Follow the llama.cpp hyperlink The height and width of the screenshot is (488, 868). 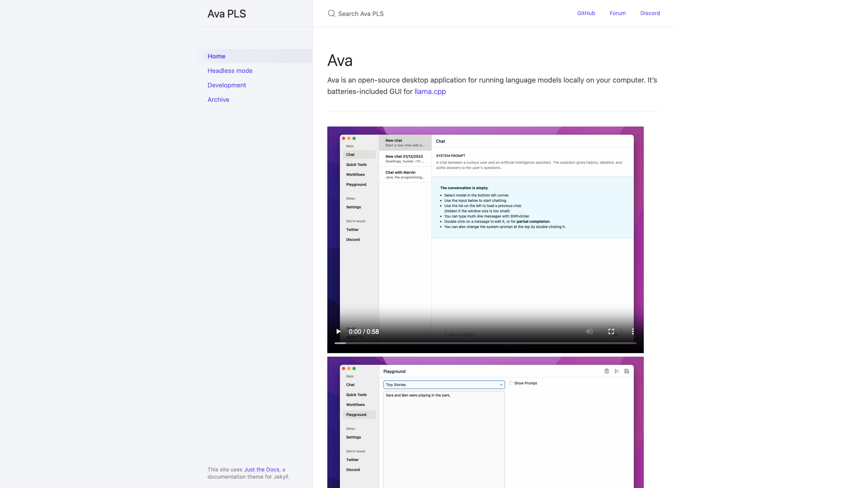point(430,92)
